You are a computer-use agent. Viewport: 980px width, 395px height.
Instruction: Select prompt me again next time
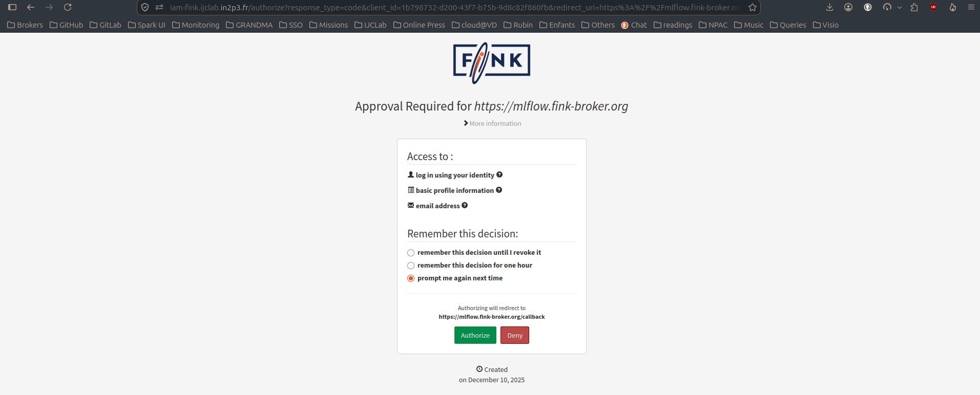point(411,278)
